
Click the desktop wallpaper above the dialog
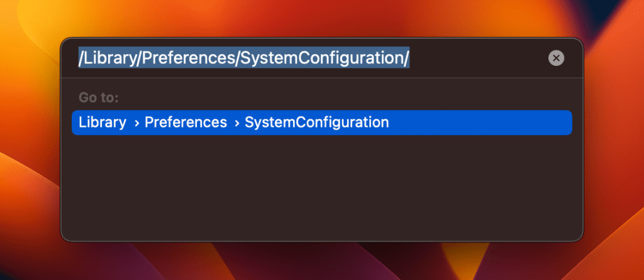(321, 18)
